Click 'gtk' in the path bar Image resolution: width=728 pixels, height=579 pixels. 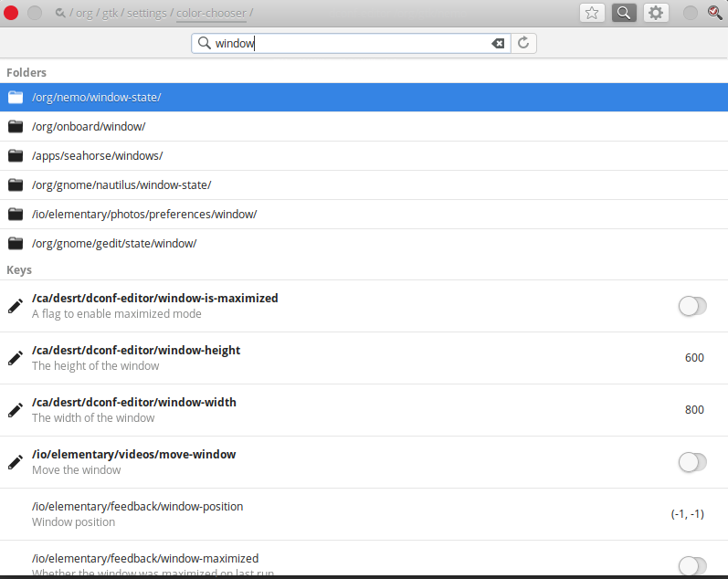pyautogui.click(x=110, y=14)
